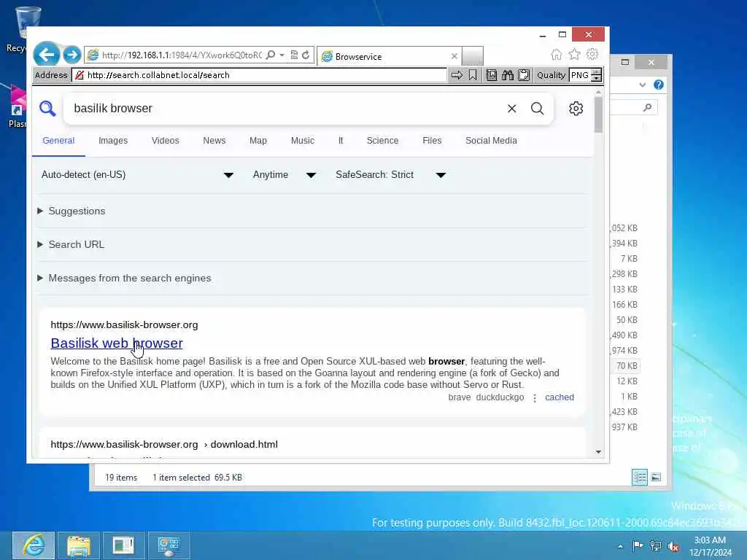This screenshot has height=560, width=747.
Task: Click Explorer window help question icon
Action: 659,85
